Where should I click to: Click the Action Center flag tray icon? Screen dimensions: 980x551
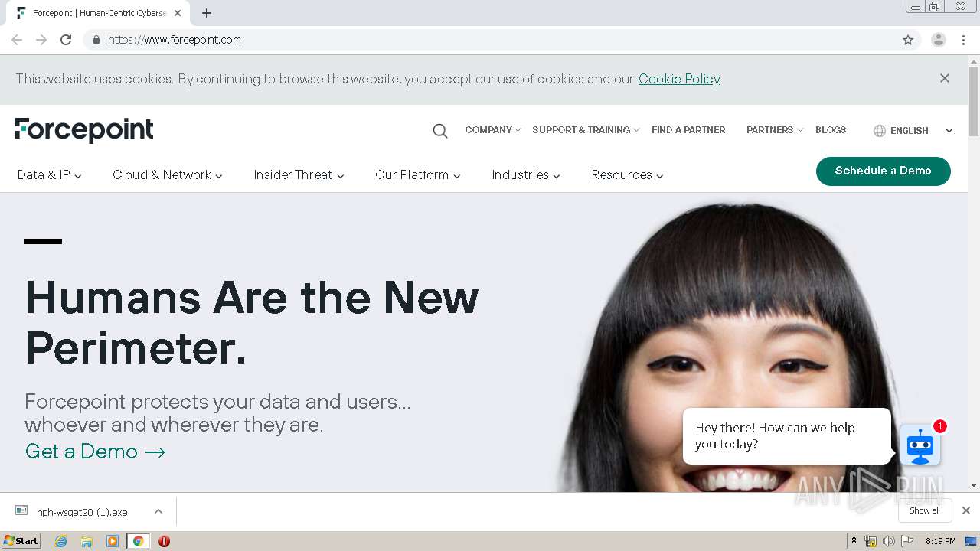point(906,541)
